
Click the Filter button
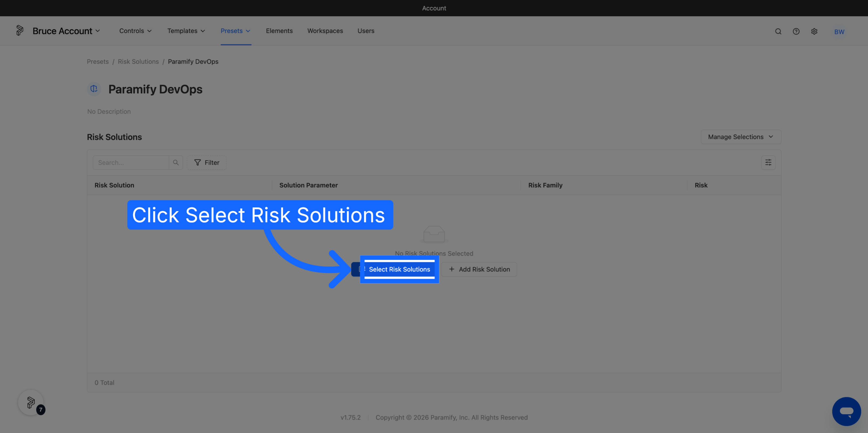click(207, 162)
